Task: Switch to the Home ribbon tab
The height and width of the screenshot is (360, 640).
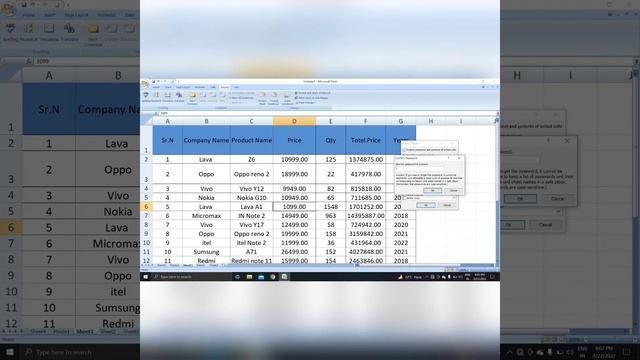Action: coord(156,87)
